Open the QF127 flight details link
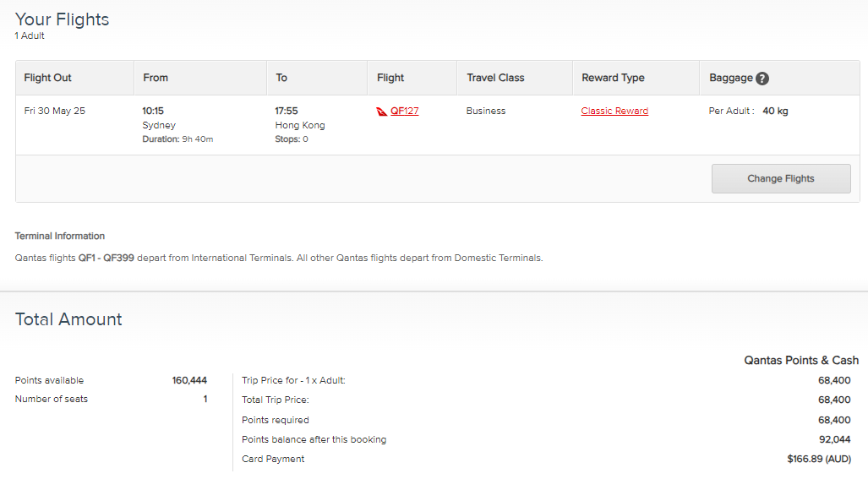Image resolution: width=868 pixels, height=479 pixels. (x=404, y=111)
